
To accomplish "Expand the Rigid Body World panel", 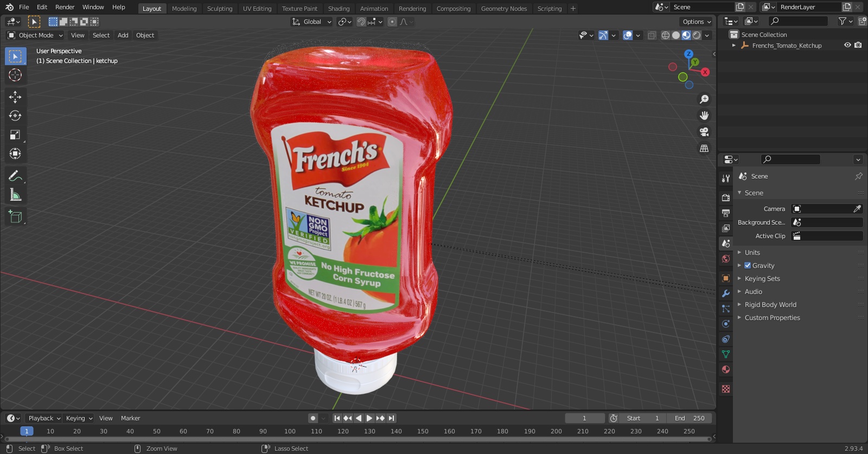I will pyautogui.click(x=770, y=305).
